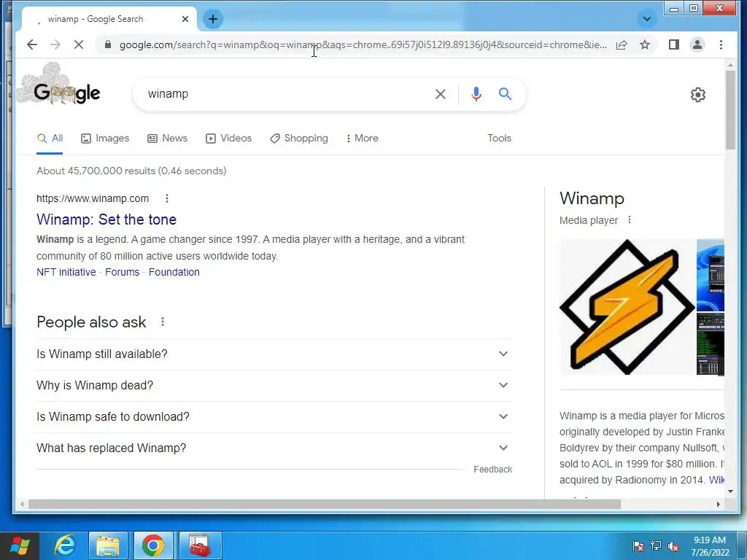
Task: Click the scroll right arrow
Action: [x=718, y=505]
